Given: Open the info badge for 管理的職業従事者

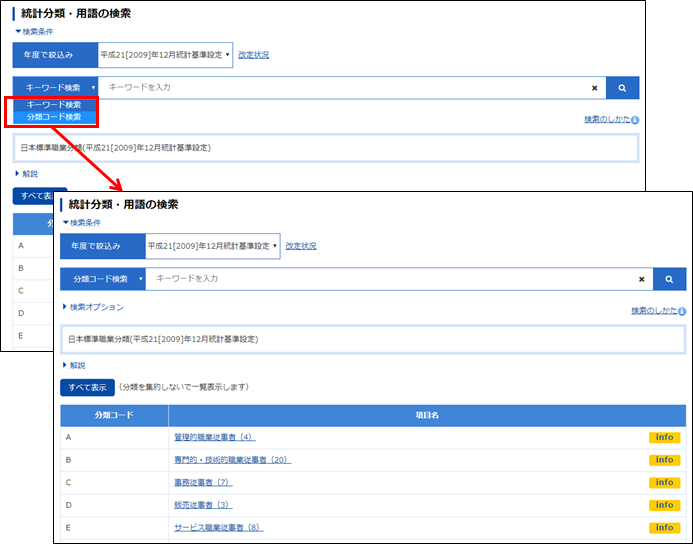Looking at the screenshot, I should point(664,437).
